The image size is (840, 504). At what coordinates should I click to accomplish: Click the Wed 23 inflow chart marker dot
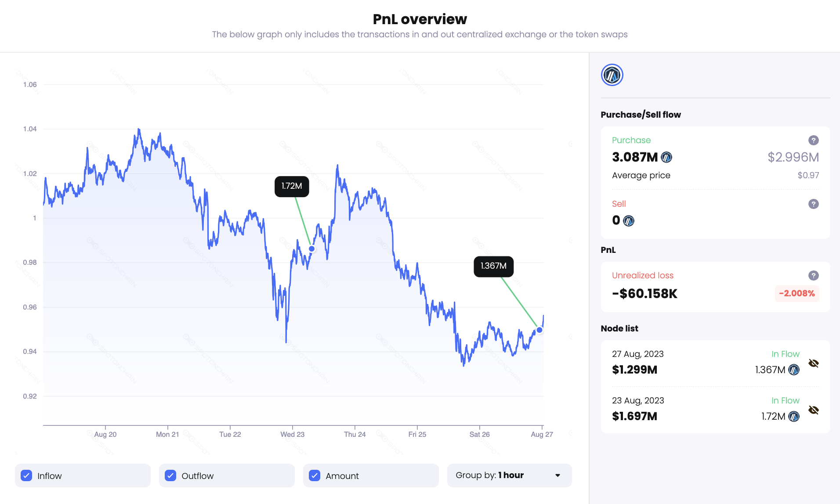pyautogui.click(x=312, y=249)
